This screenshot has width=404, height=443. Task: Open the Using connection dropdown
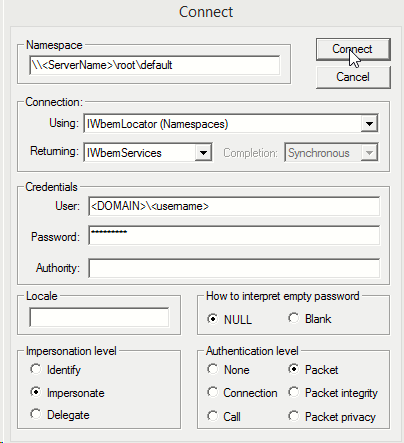coord(369,124)
